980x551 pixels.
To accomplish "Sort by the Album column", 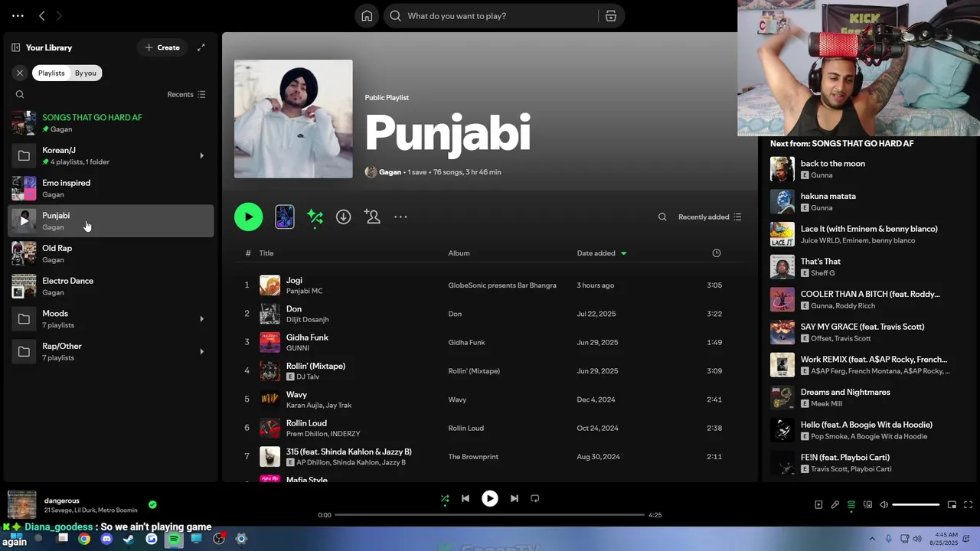I will (459, 253).
